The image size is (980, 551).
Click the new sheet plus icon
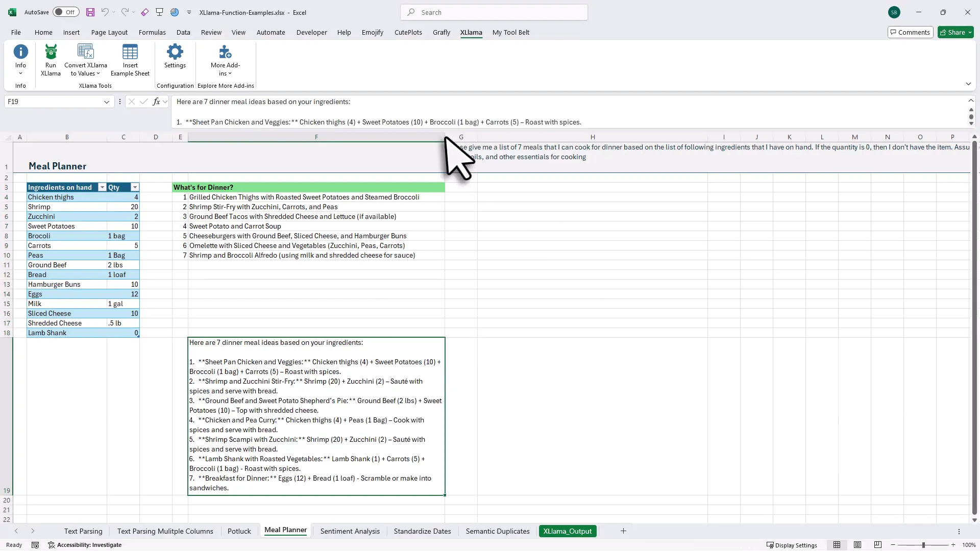click(x=623, y=531)
